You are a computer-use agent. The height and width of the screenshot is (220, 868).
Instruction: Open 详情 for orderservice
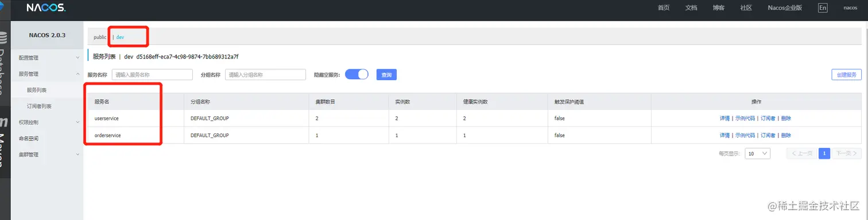(x=724, y=135)
